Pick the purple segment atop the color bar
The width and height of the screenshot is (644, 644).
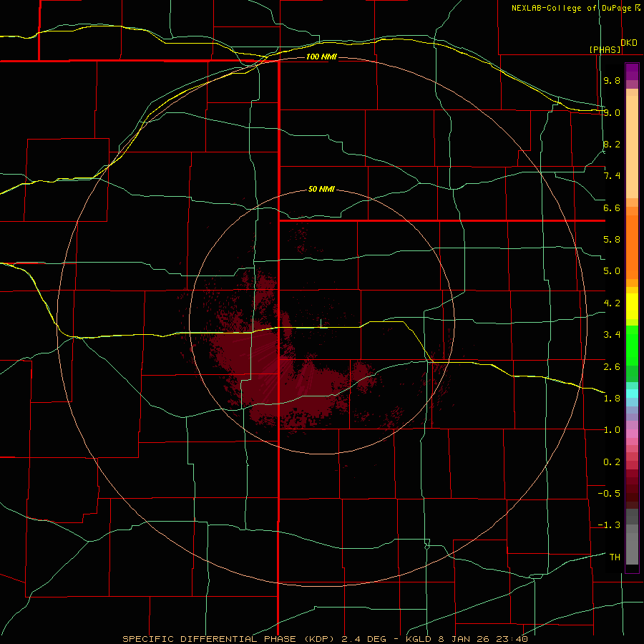point(632,72)
